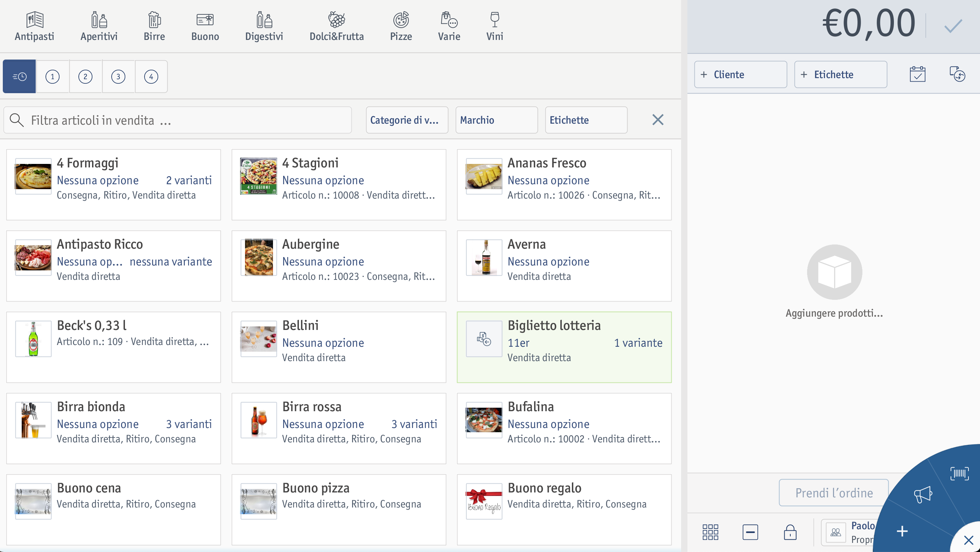Close the radial menu with X

pos(968,540)
